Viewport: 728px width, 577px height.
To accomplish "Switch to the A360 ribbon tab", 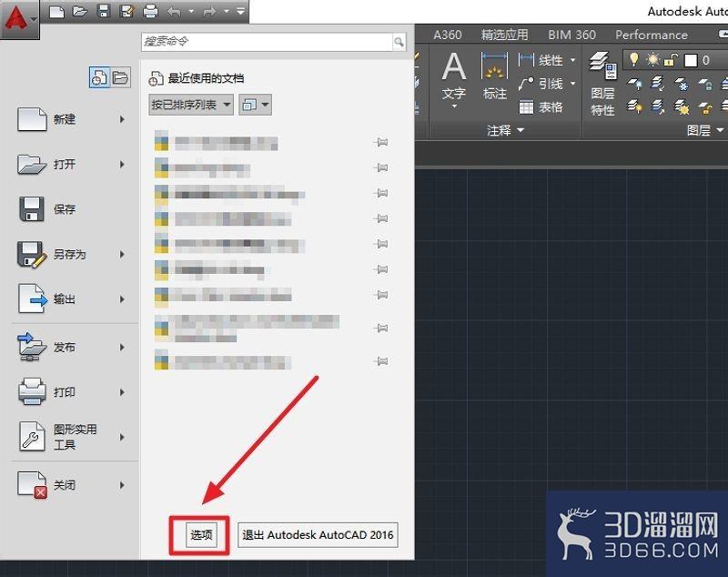I will (x=448, y=35).
